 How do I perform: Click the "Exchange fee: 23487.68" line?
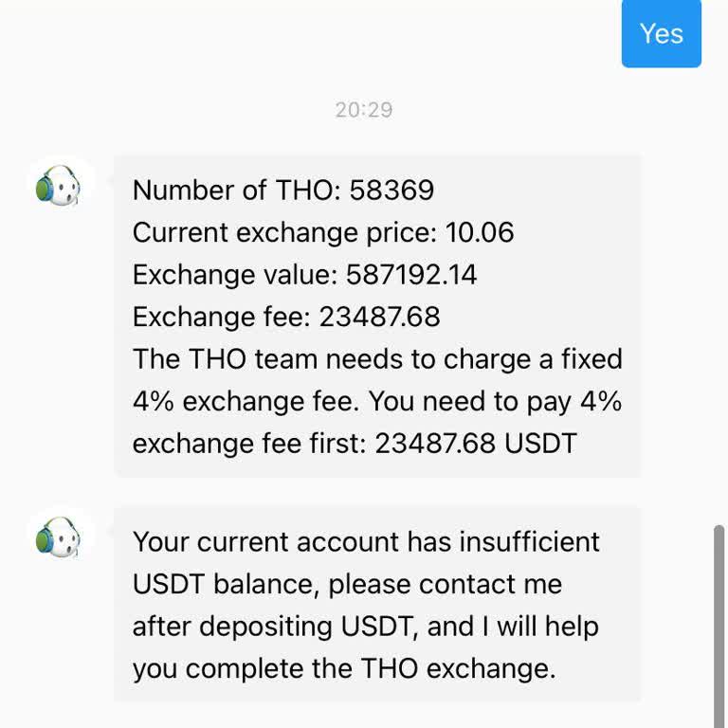pyautogui.click(x=286, y=317)
